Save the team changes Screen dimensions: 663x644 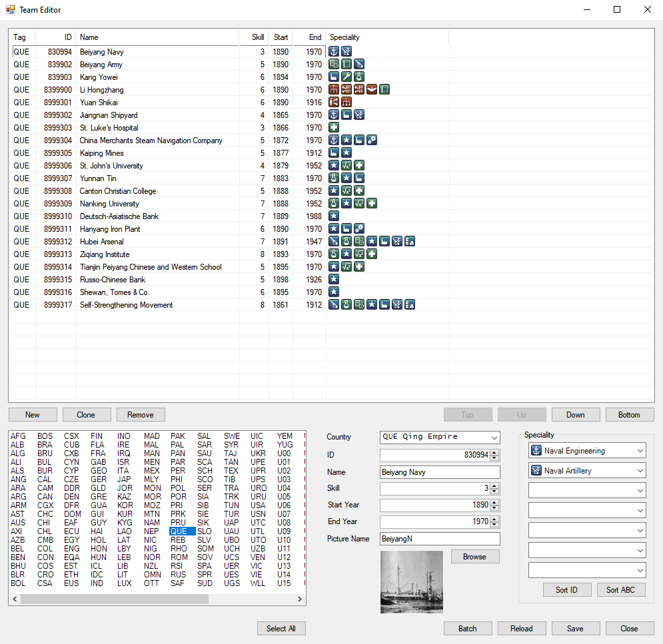[576, 629]
